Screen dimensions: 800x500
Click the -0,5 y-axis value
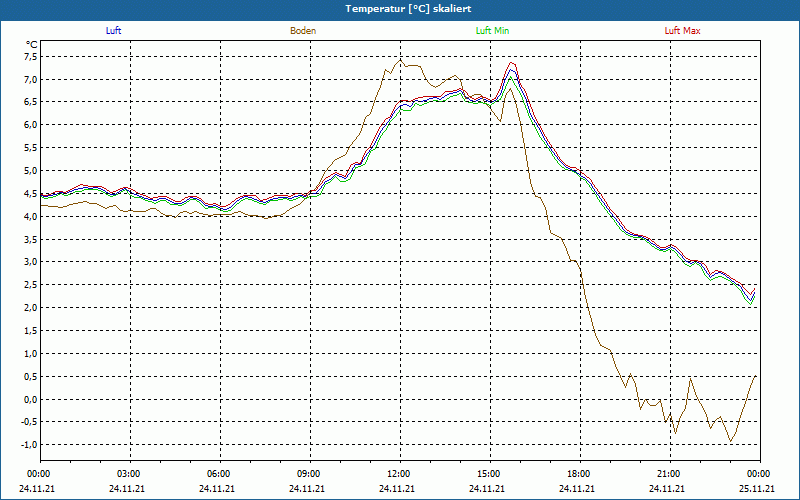click(30, 422)
